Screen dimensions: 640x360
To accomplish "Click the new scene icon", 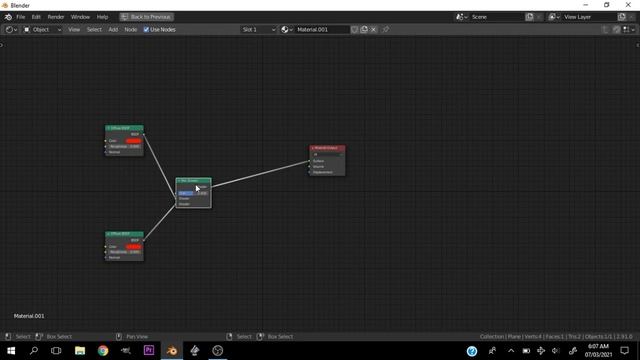I will tap(529, 17).
